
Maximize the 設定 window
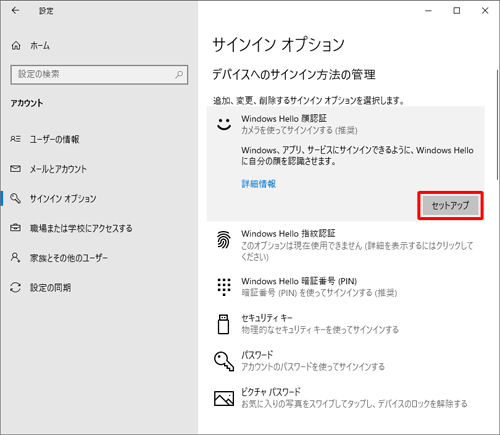[x=457, y=11]
